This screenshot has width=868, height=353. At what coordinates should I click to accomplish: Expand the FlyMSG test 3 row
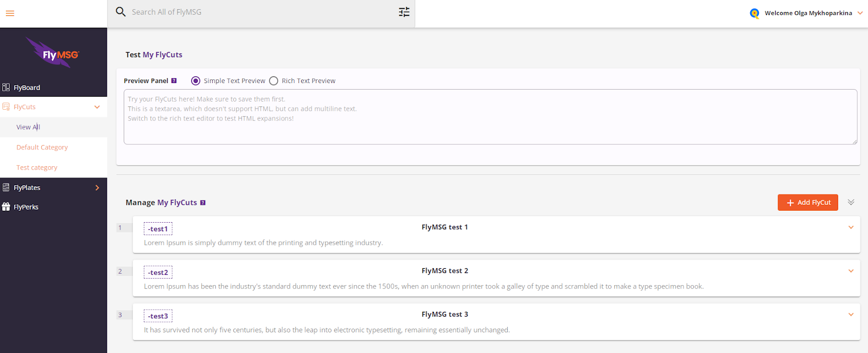[851, 314]
